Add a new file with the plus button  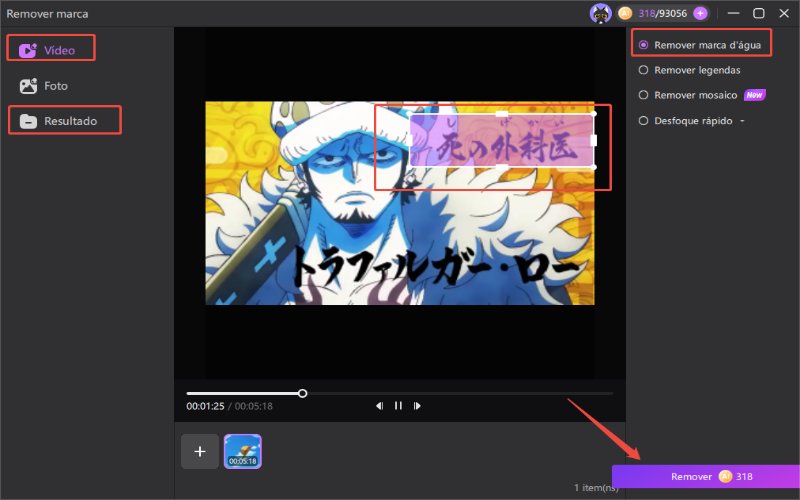200,451
